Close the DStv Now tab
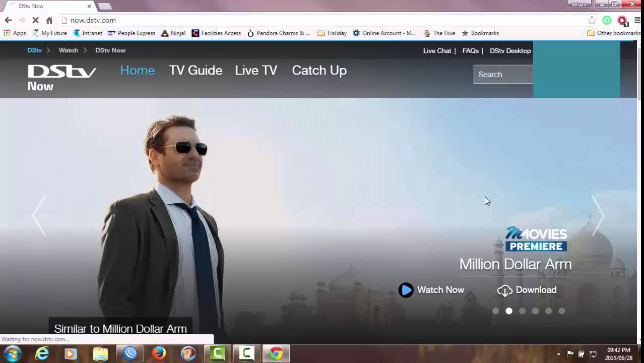Screen dimensions: 644x363 pyautogui.click(x=89, y=6)
